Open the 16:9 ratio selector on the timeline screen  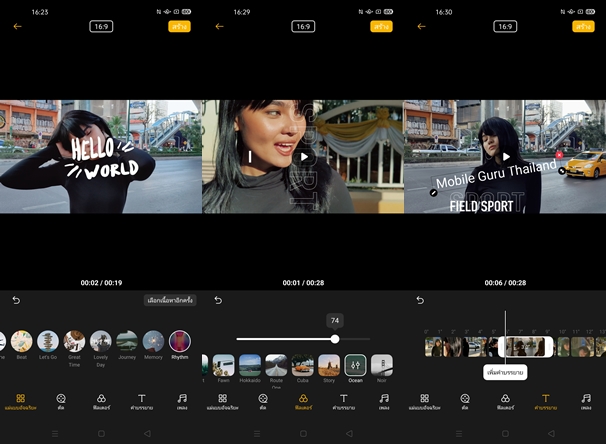tap(505, 26)
